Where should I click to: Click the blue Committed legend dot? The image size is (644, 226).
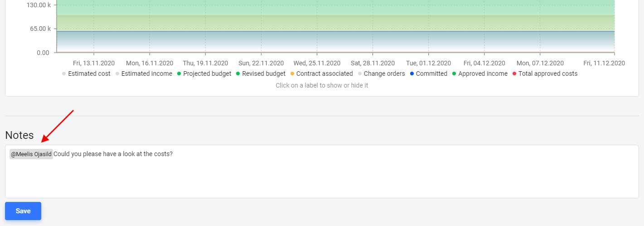coord(412,74)
